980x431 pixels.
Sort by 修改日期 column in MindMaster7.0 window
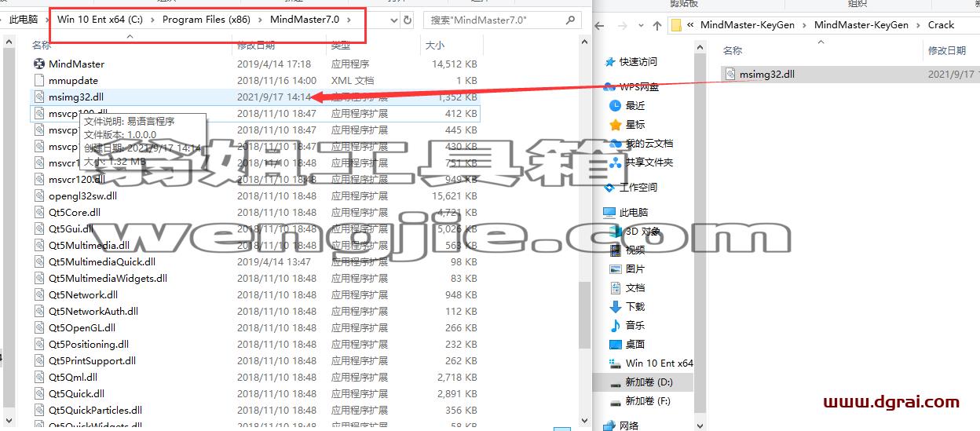pyautogui.click(x=256, y=46)
